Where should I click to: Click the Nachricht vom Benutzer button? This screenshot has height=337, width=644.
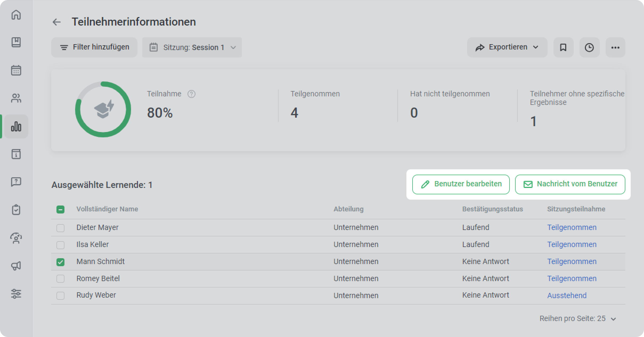[x=570, y=184]
